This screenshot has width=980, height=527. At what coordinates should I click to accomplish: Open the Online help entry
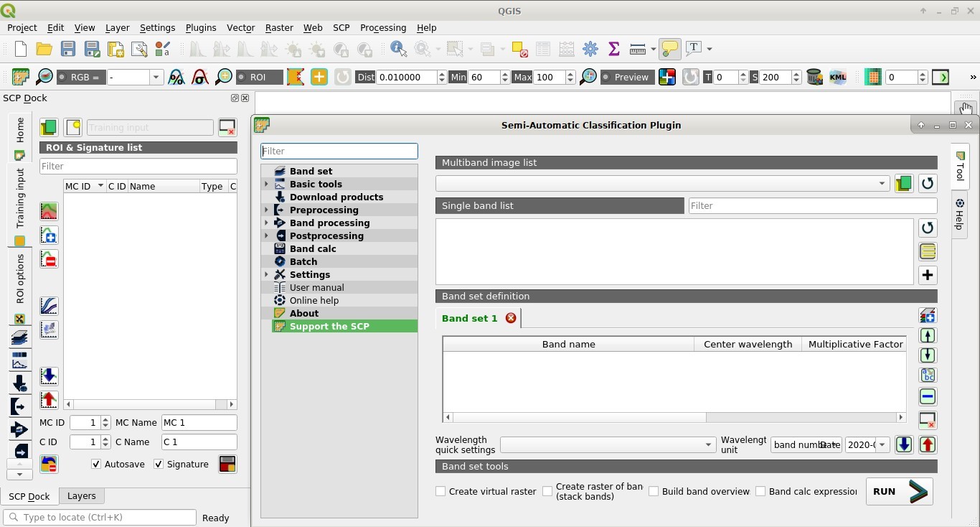(x=314, y=301)
